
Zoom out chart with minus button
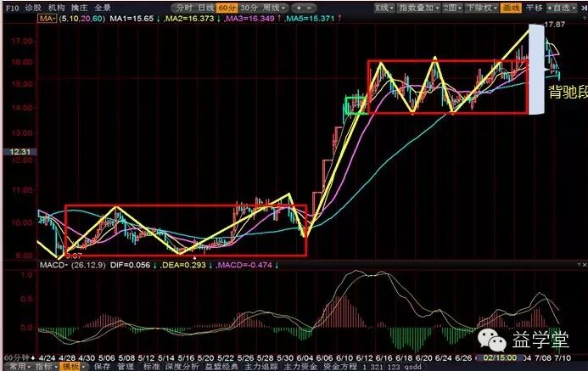309,8
